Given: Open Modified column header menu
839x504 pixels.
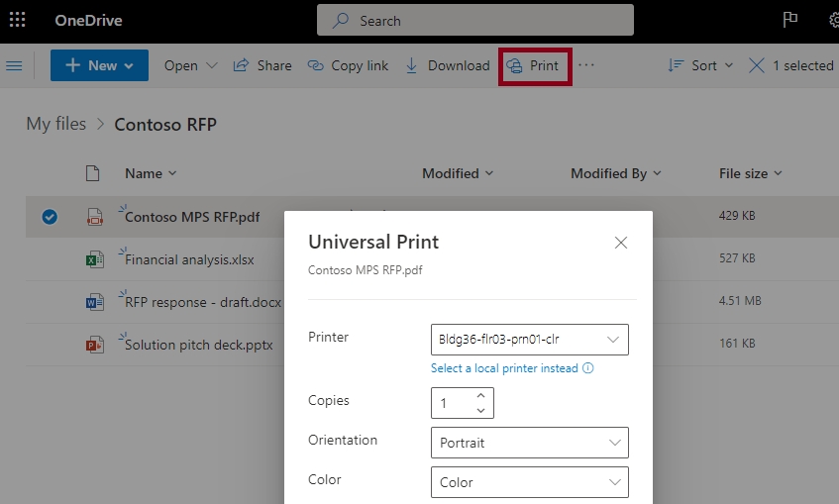Looking at the screenshot, I should tap(458, 173).
